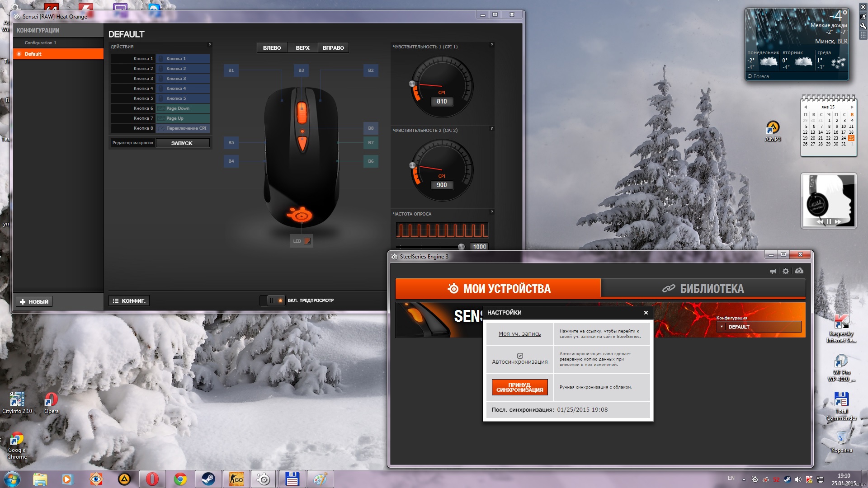
Task: Select the Верх mouse view tab
Action: (x=302, y=48)
